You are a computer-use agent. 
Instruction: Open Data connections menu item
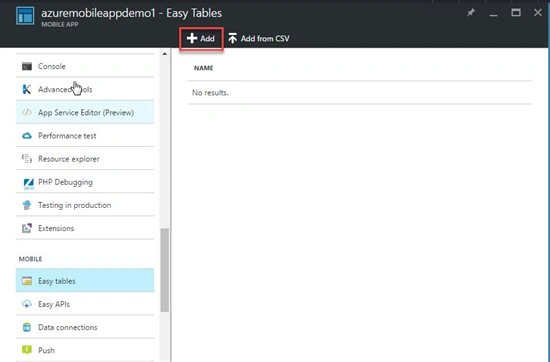85,327
